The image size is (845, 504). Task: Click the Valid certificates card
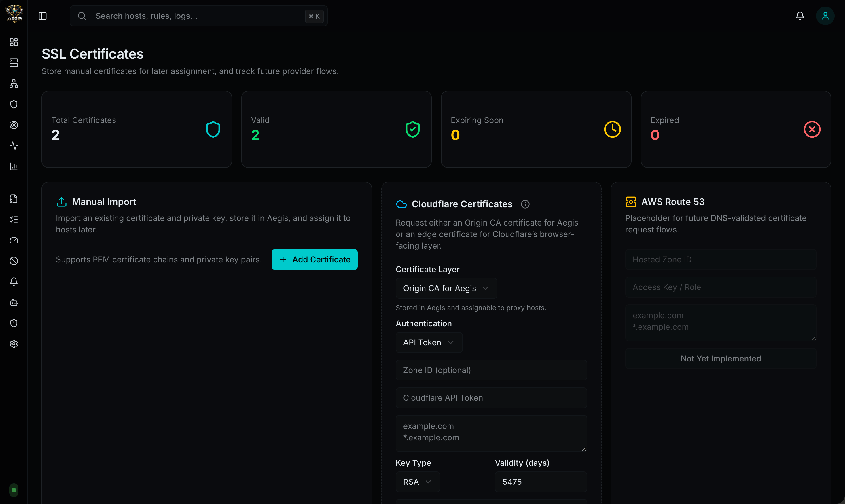(336, 129)
